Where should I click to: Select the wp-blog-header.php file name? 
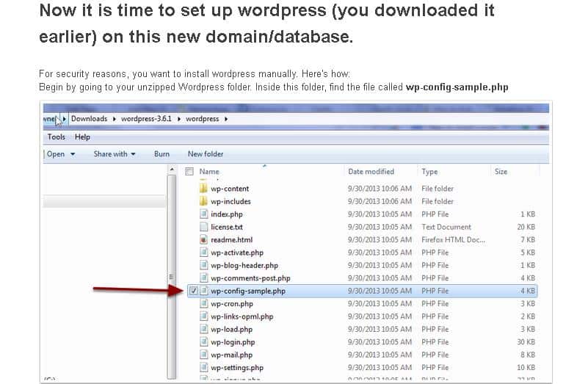(x=244, y=265)
